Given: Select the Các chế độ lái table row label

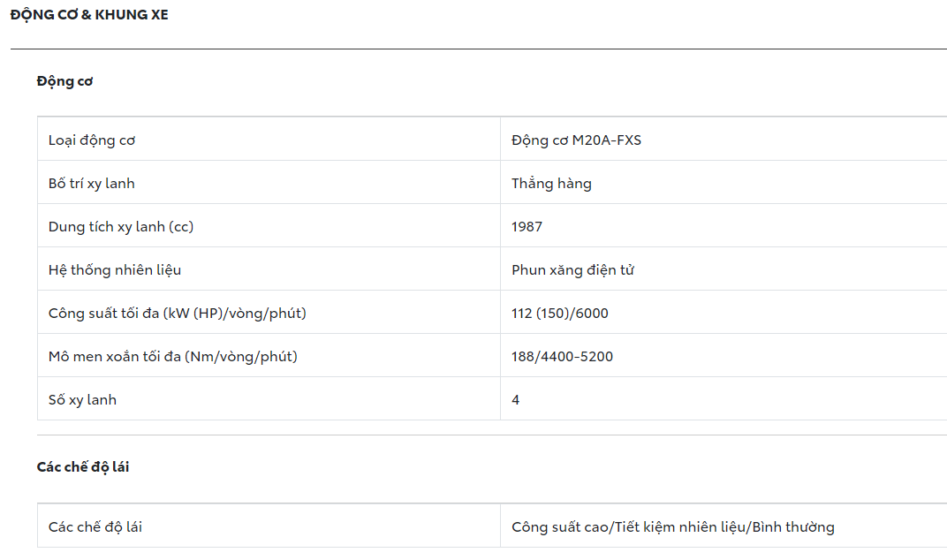Looking at the screenshot, I should coord(95,526).
